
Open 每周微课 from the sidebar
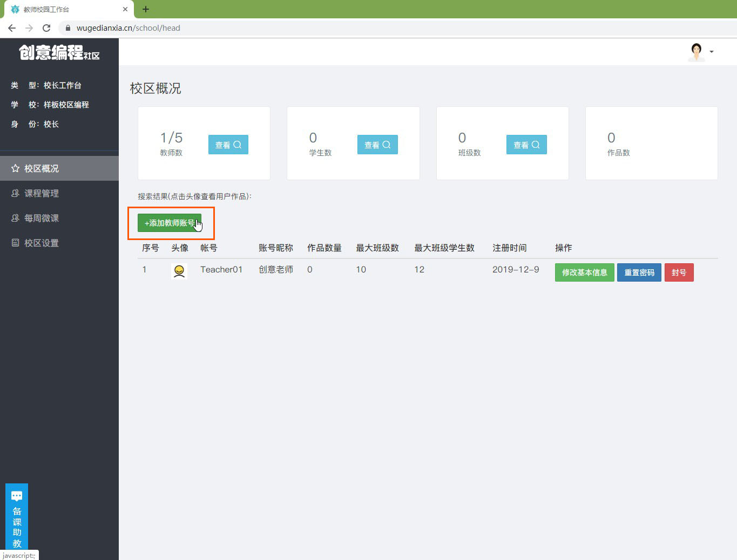(x=59, y=218)
